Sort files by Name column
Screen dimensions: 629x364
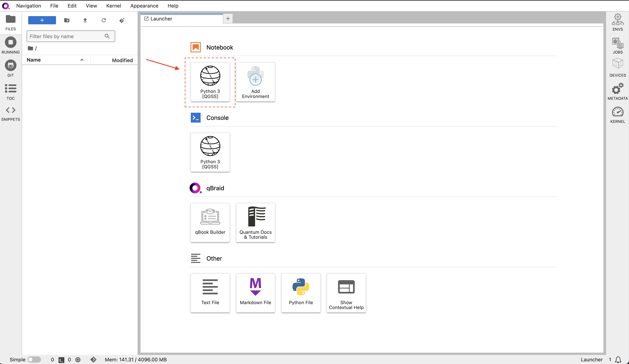tap(56, 60)
